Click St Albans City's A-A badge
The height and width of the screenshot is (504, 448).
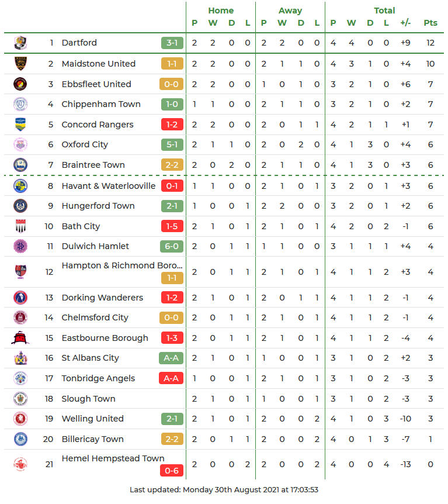click(171, 358)
